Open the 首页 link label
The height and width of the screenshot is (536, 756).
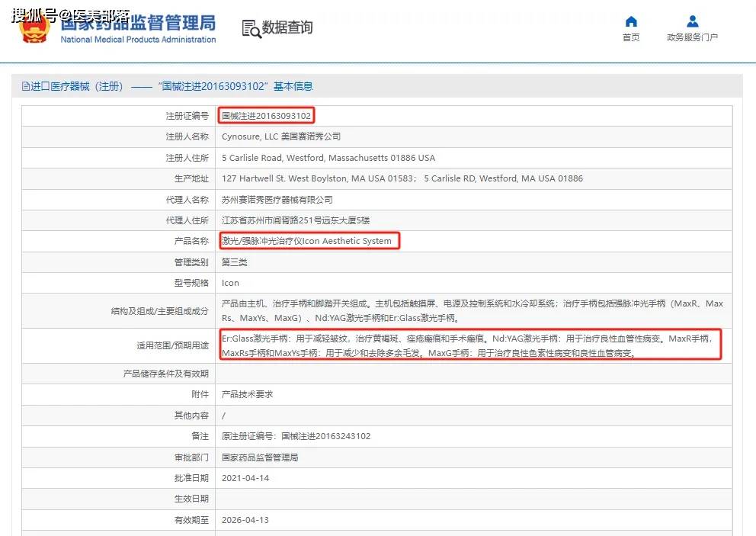tap(631, 37)
